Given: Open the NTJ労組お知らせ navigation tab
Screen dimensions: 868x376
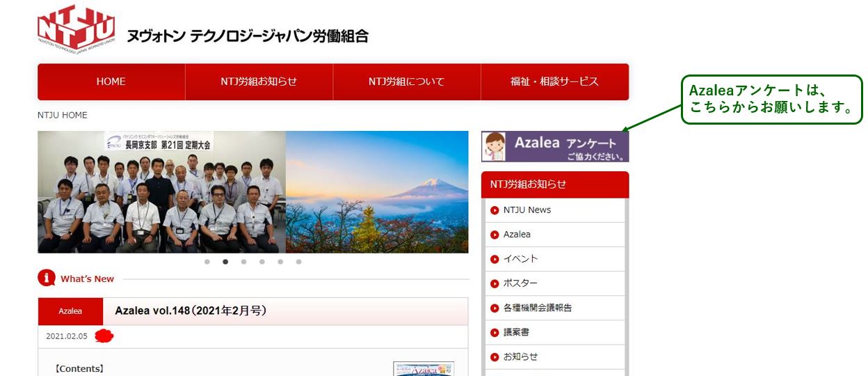Looking at the screenshot, I should [x=259, y=81].
